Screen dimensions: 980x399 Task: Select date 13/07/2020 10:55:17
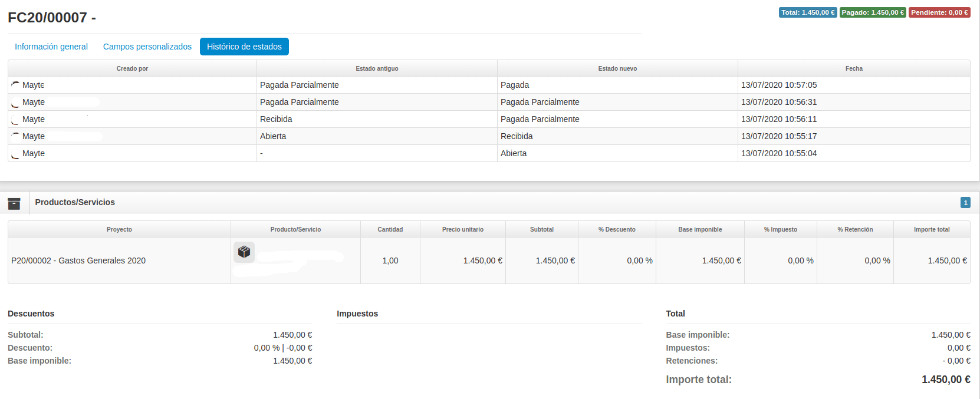click(x=779, y=136)
